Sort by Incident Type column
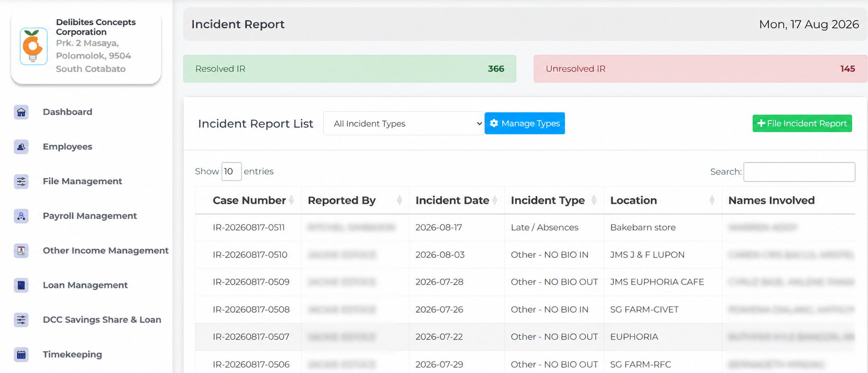 (x=554, y=201)
